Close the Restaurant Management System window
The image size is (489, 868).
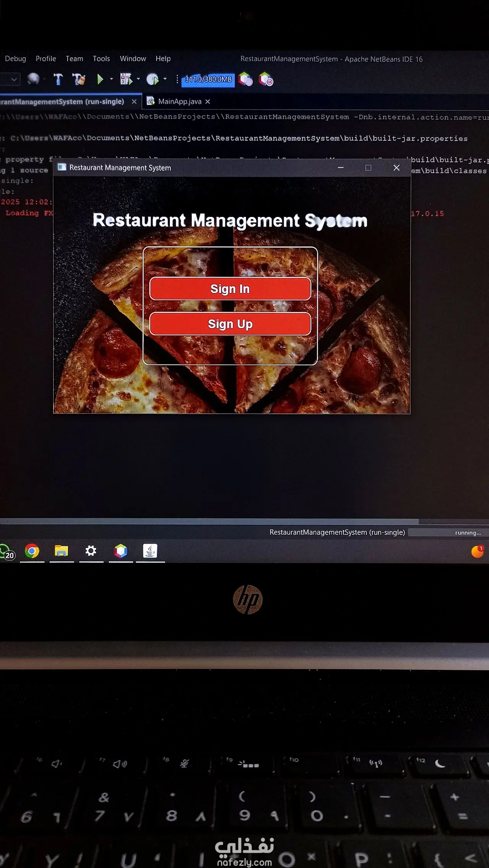tap(397, 168)
